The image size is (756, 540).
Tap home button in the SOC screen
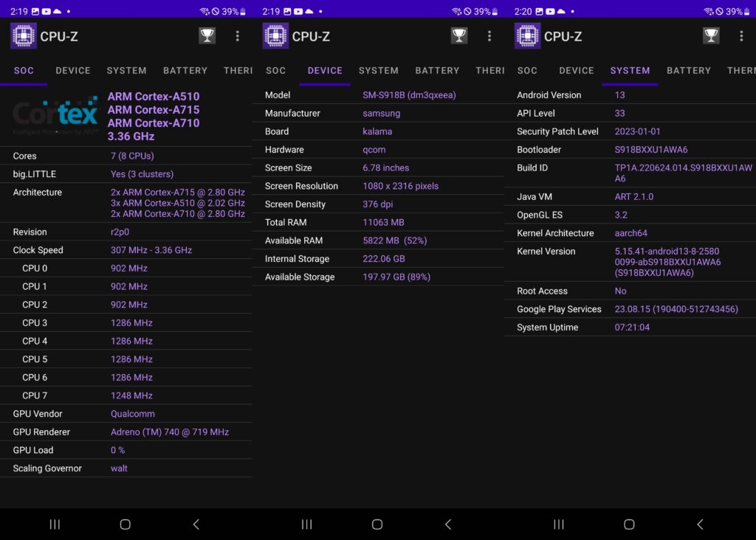(126, 524)
